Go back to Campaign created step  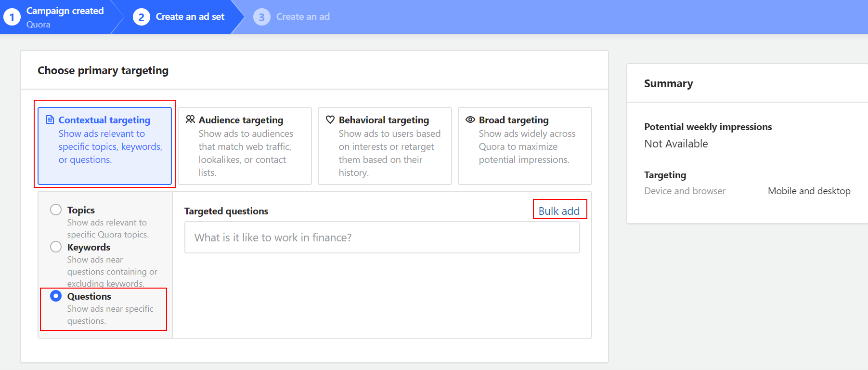(x=65, y=11)
